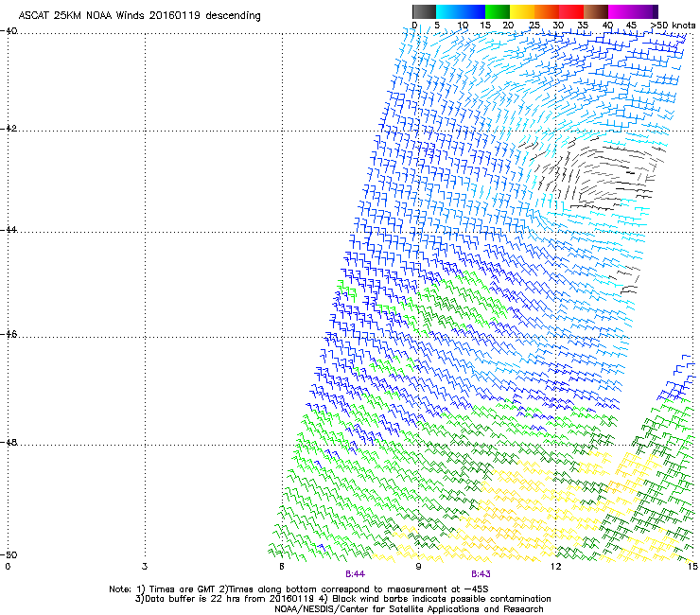The width and height of the screenshot is (700, 615).
Task: Click the cyan-to-blue 5-15 knots gradient segment
Action: click(x=461, y=11)
